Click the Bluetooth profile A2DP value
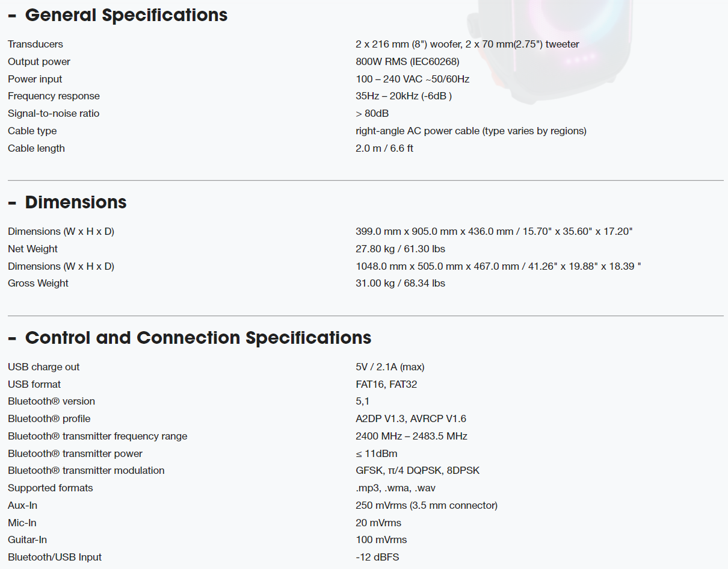The height and width of the screenshot is (569, 728). (x=411, y=418)
